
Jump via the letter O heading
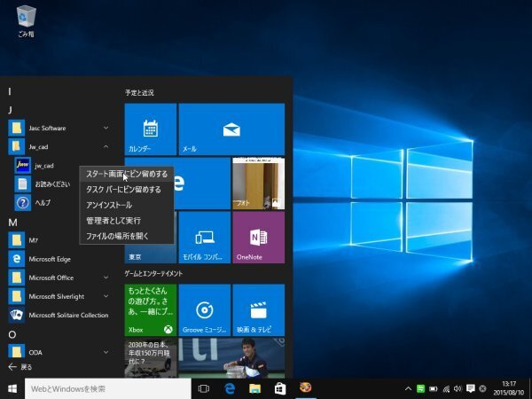12,334
